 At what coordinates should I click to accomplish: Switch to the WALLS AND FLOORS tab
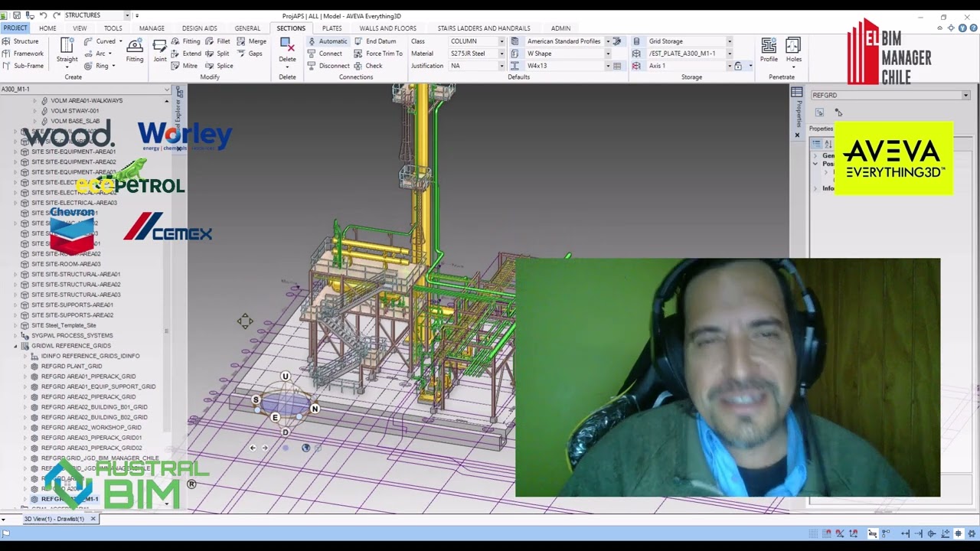(388, 28)
